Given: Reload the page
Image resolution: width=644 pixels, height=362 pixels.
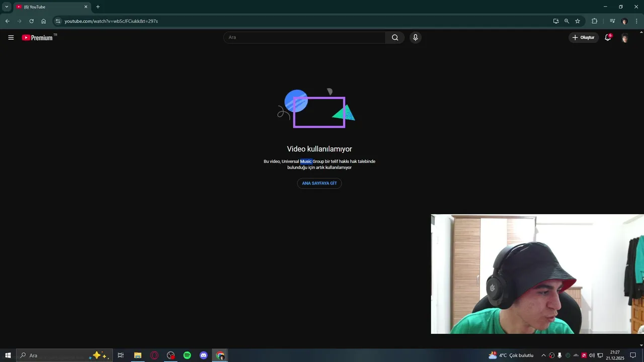Looking at the screenshot, I should coord(31,21).
